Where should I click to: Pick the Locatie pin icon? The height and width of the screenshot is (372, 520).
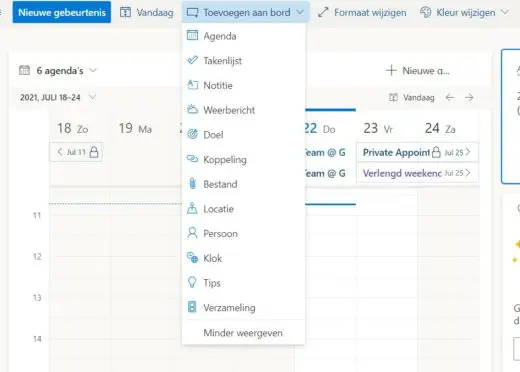click(192, 208)
